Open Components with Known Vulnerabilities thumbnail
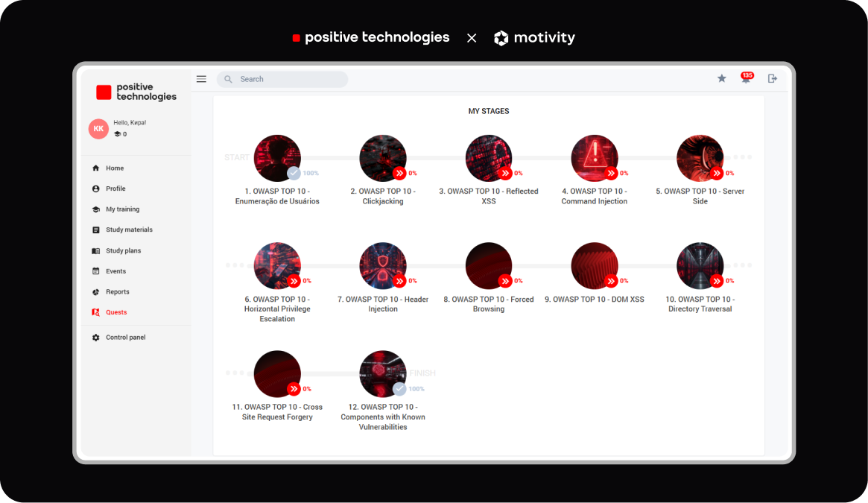The image size is (868, 503). pos(382,373)
